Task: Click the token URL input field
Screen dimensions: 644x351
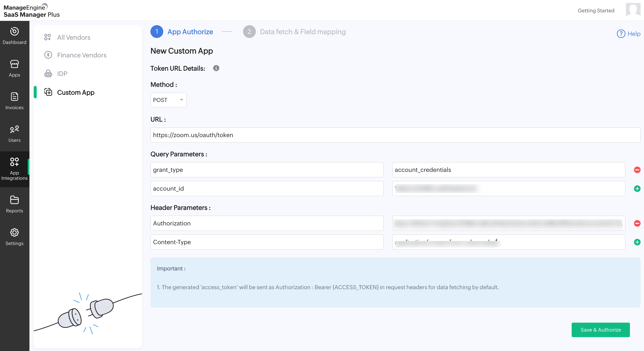Action: tap(395, 135)
